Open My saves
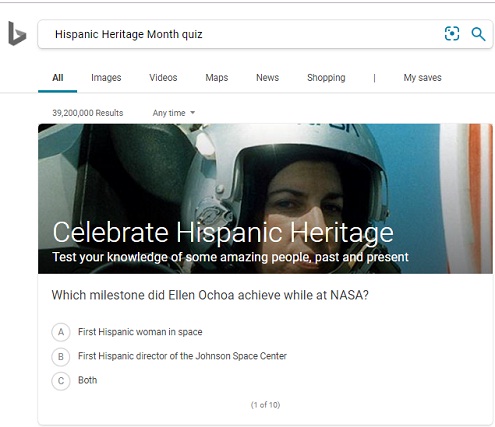This screenshot has height=427, width=495. click(422, 78)
